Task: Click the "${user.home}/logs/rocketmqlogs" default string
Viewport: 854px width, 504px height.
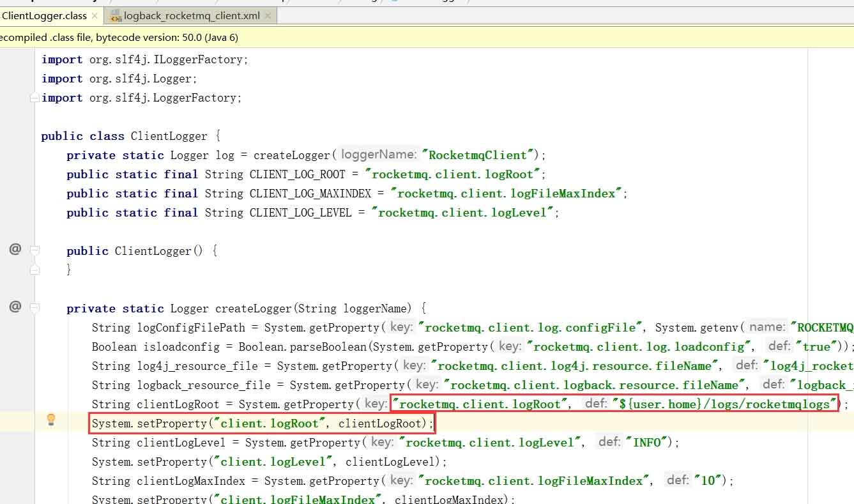Action: (724, 404)
